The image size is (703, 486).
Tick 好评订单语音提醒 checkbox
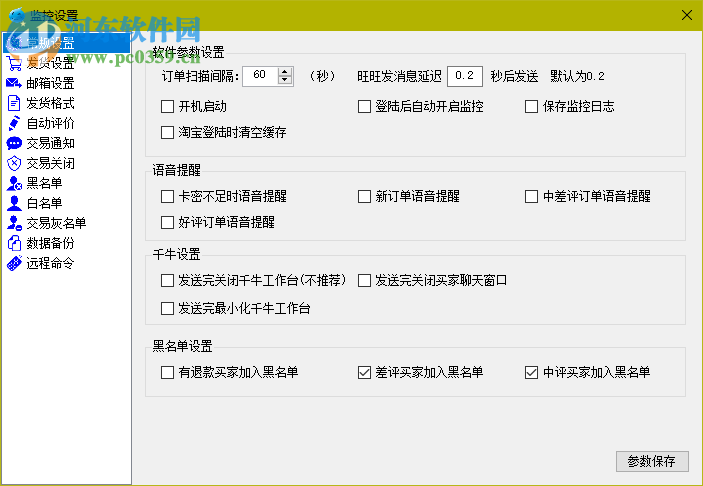(167, 222)
